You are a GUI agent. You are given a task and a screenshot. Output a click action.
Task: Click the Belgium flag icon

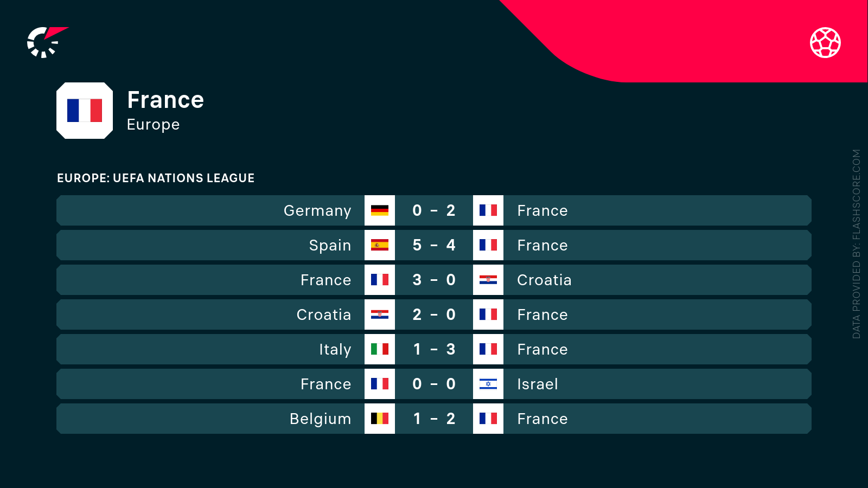[380, 419]
